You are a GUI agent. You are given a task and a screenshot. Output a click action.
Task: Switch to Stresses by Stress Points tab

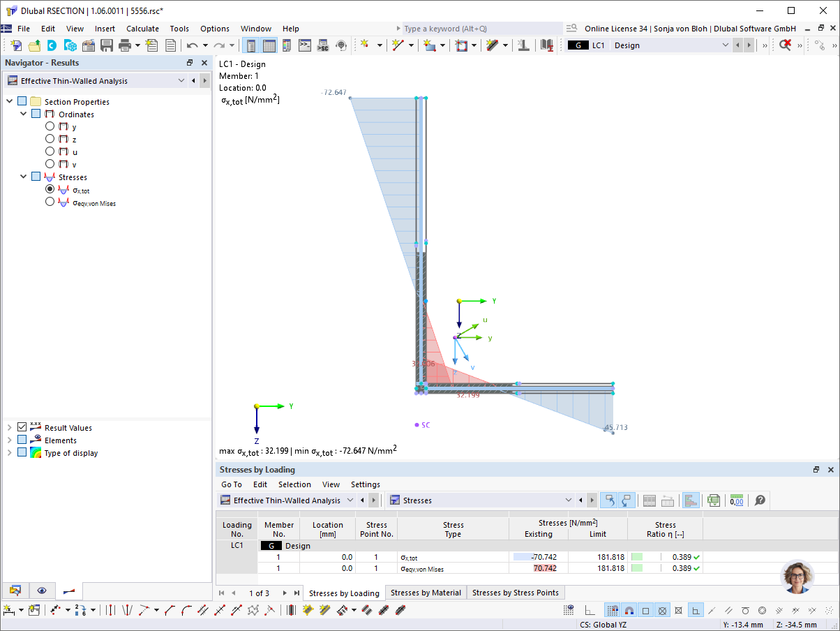click(516, 593)
